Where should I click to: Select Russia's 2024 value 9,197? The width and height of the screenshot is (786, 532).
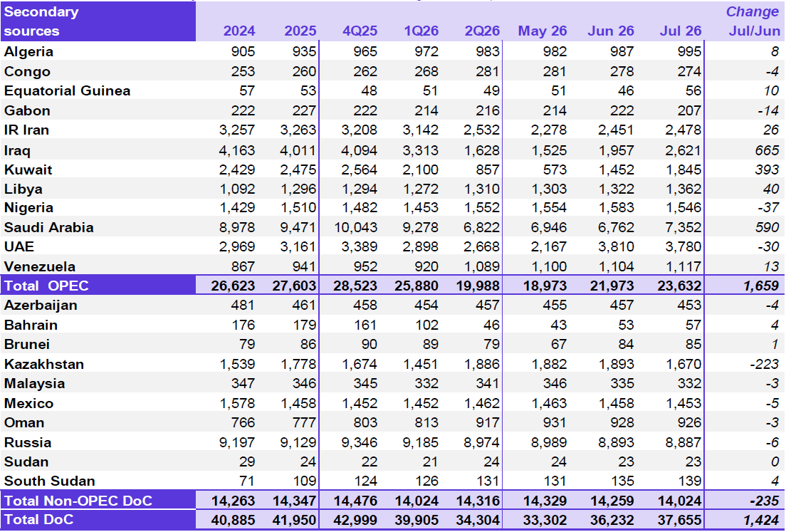pyautogui.click(x=237, y=442)
